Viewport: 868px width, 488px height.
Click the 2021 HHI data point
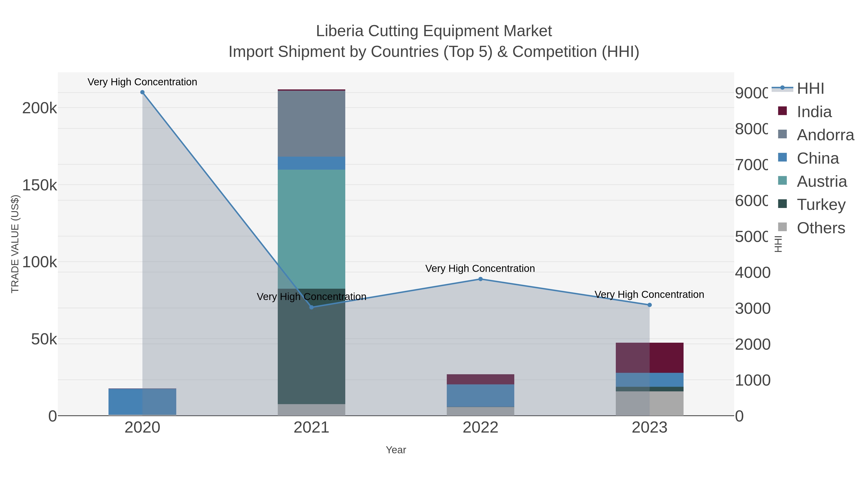click(x=311, y=307)
